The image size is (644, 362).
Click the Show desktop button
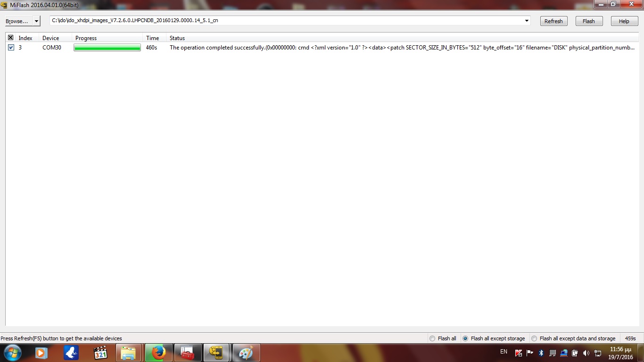point(641,353)
